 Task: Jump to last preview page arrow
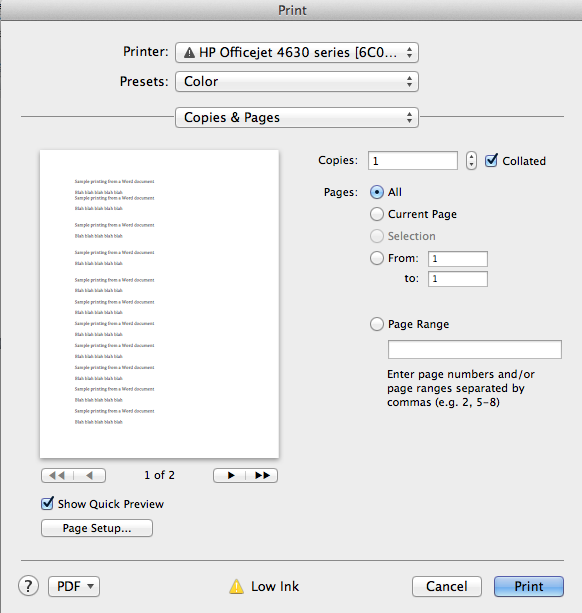pos(262,475)
